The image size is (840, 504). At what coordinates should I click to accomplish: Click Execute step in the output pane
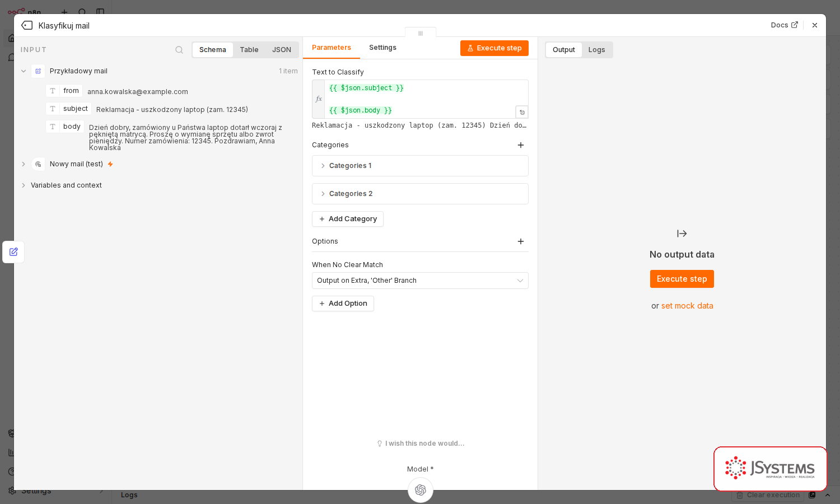point(682,279)
